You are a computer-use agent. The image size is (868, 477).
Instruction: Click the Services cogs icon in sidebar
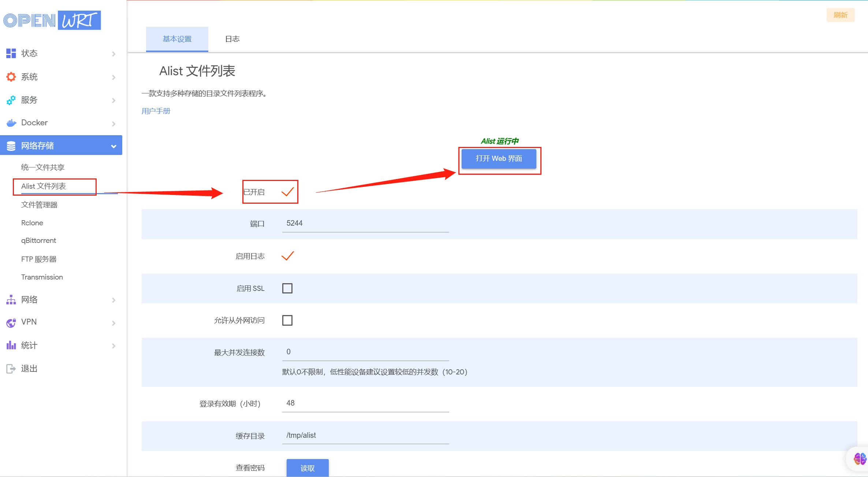[11, 100]
